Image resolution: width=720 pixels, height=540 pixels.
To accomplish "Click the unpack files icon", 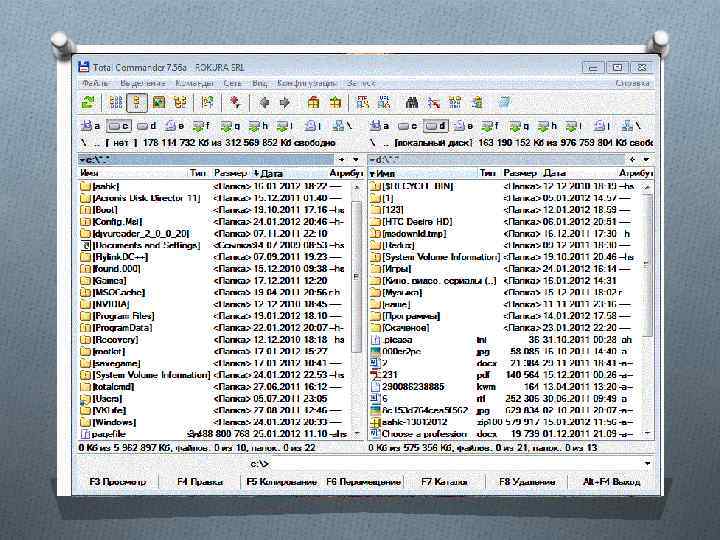I will [335, 102].
